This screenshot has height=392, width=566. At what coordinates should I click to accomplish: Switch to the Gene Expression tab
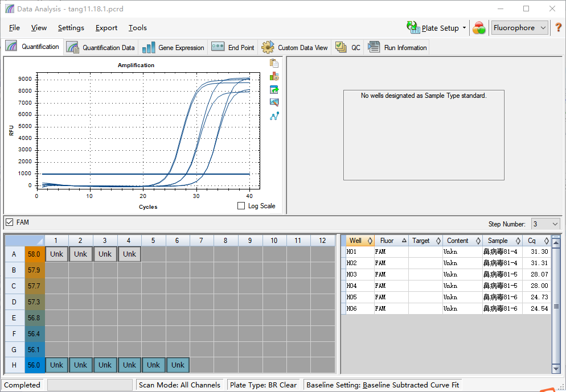[x=173, y=48]
